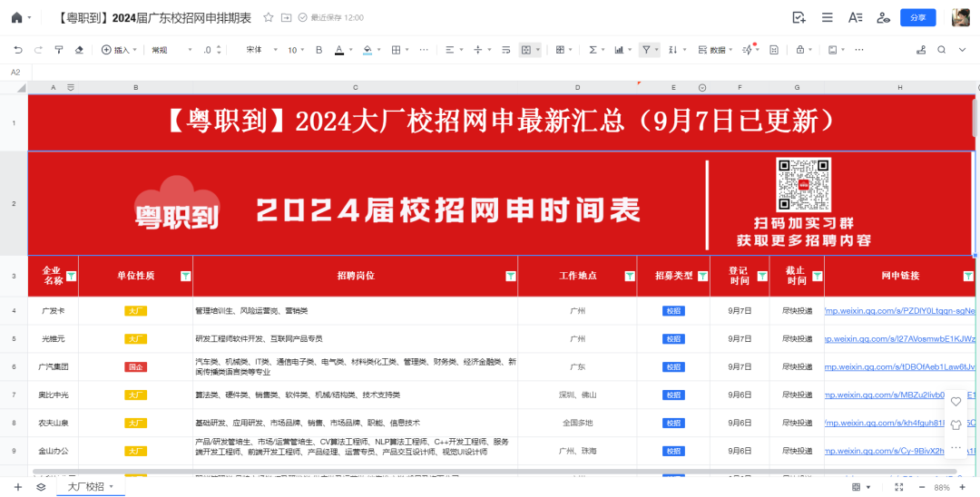Zoom out with the minus button

coord(921,487)
